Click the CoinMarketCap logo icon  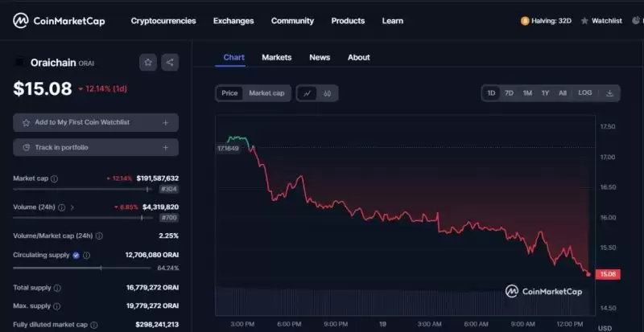[x=21, y=20]
